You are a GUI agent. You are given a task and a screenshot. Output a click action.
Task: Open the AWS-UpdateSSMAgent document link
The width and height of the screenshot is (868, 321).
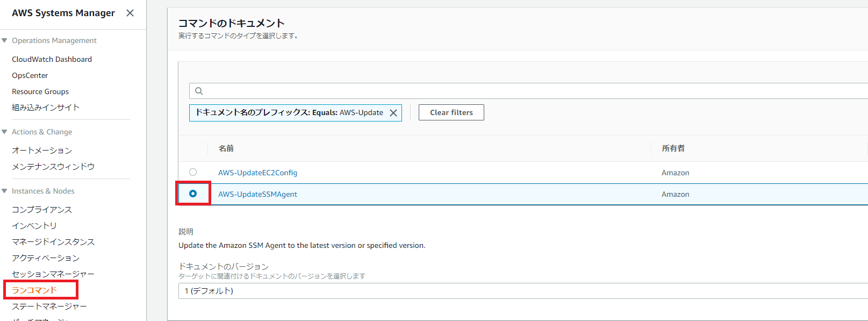(257, 194)
